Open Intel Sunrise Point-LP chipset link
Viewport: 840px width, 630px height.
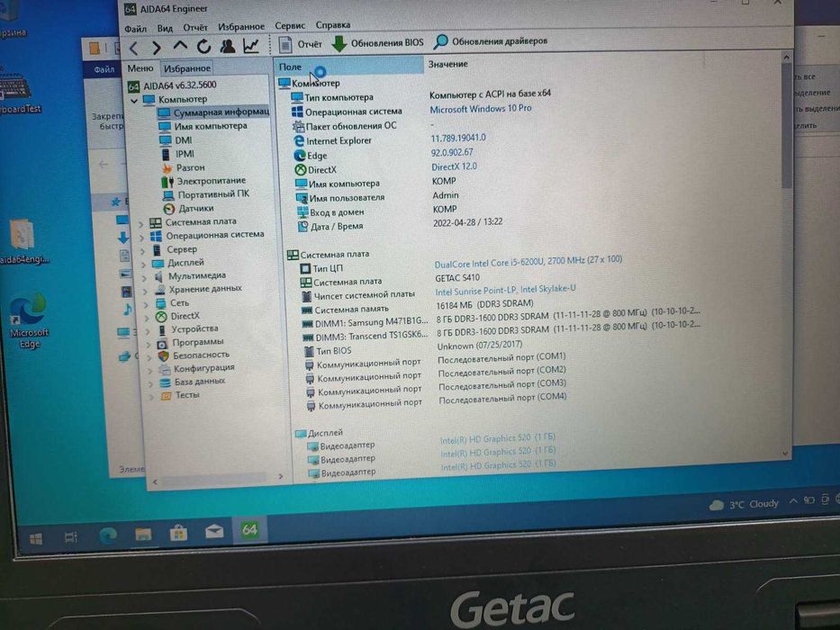click(506, 290)
